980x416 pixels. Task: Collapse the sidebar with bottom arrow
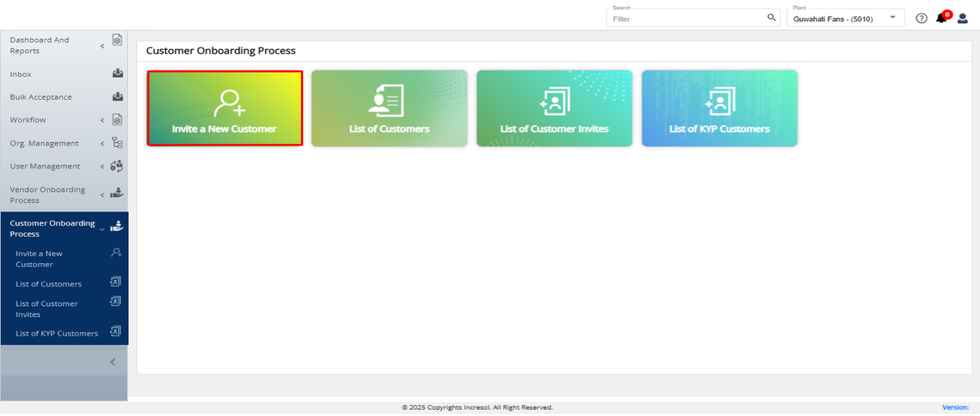(x=112, y=362)
